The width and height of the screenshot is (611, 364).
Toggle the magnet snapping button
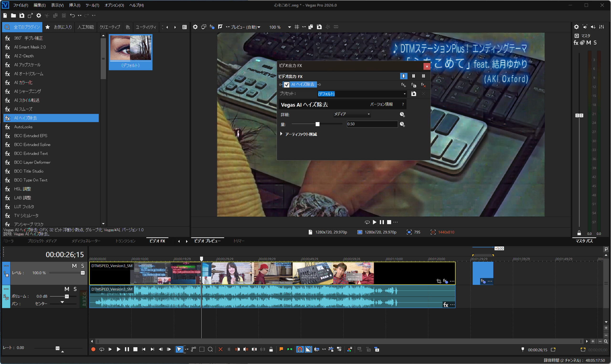[300, 349]
